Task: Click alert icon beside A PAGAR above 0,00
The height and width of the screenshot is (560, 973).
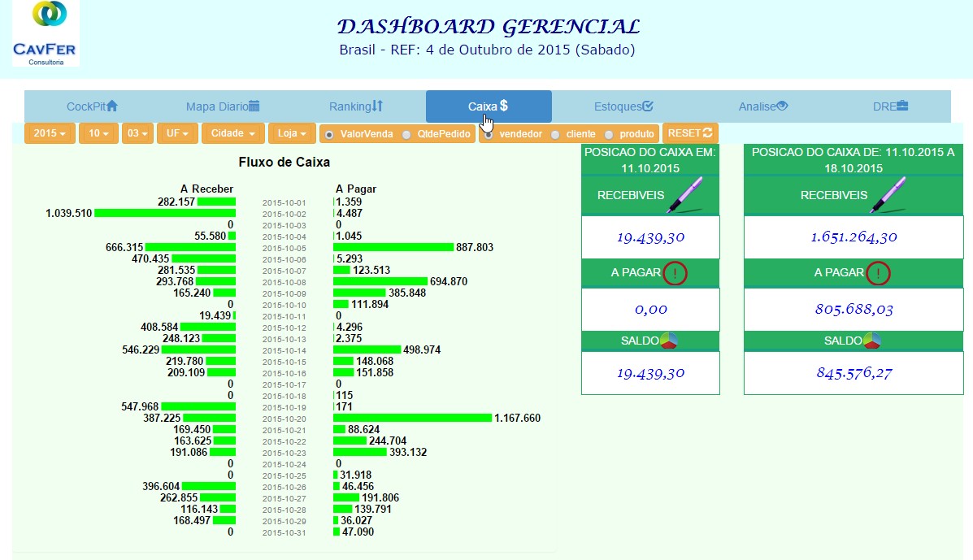Action: [x=675, y=273]
